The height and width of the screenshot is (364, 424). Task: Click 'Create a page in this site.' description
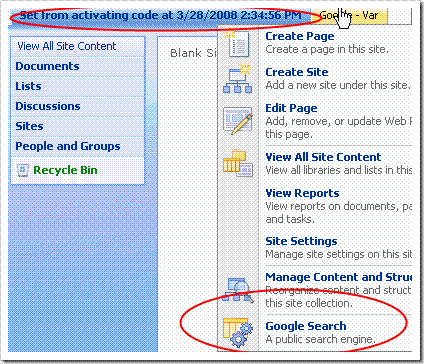pyautogui.click(x=327, y=49)
